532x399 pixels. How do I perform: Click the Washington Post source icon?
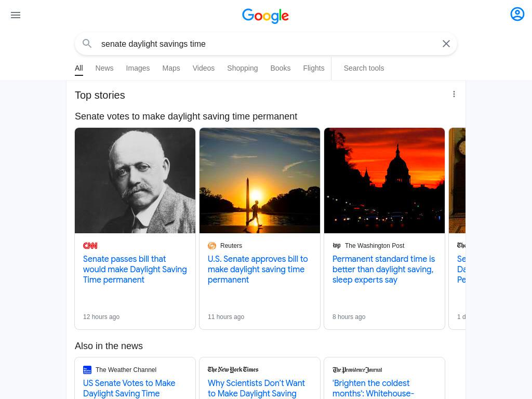tap(337, 245)
